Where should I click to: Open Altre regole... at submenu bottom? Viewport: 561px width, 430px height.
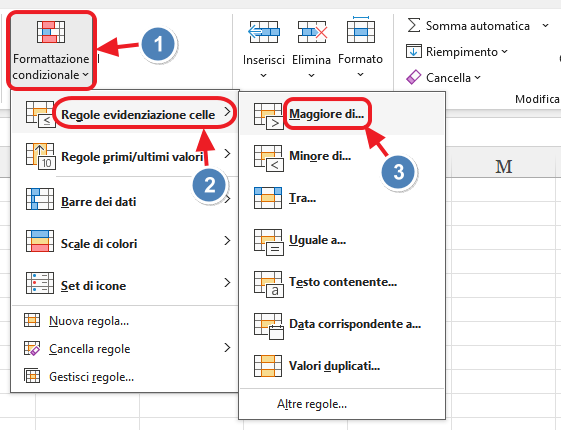[x=342, y=404]
